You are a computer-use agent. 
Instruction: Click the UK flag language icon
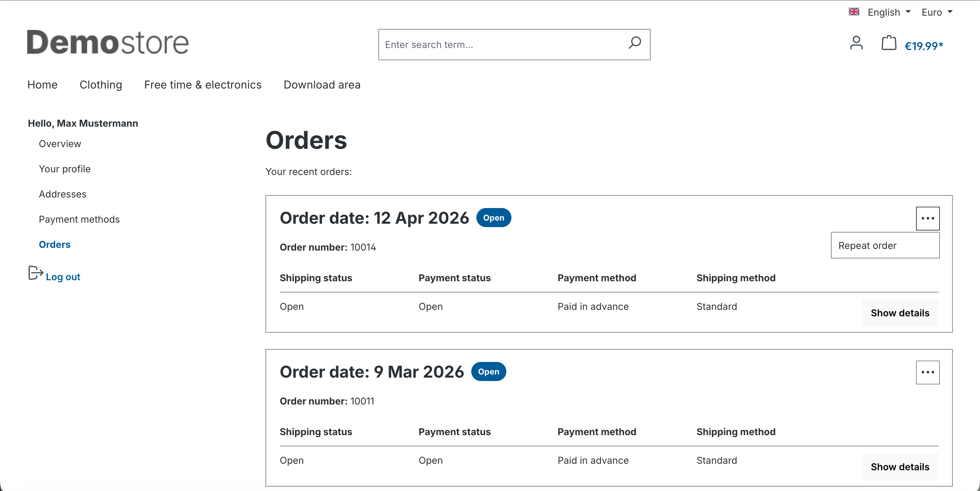click(854, 12)
